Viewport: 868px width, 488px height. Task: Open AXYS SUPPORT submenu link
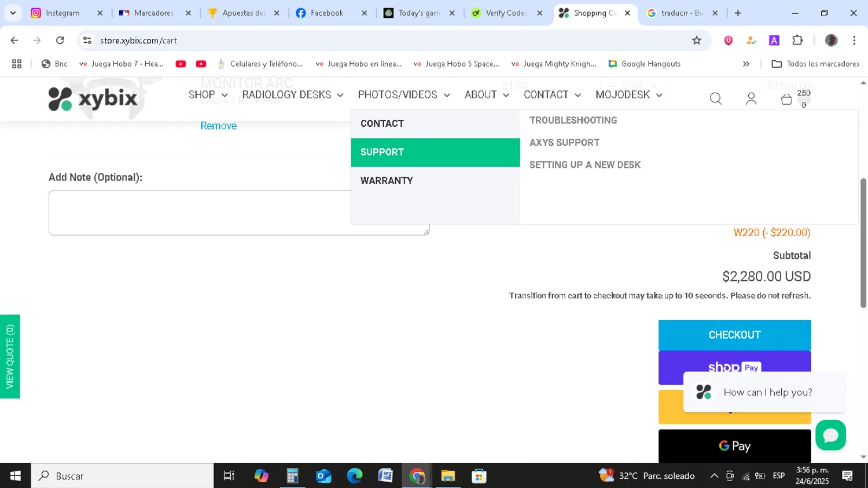coord(564,142)
